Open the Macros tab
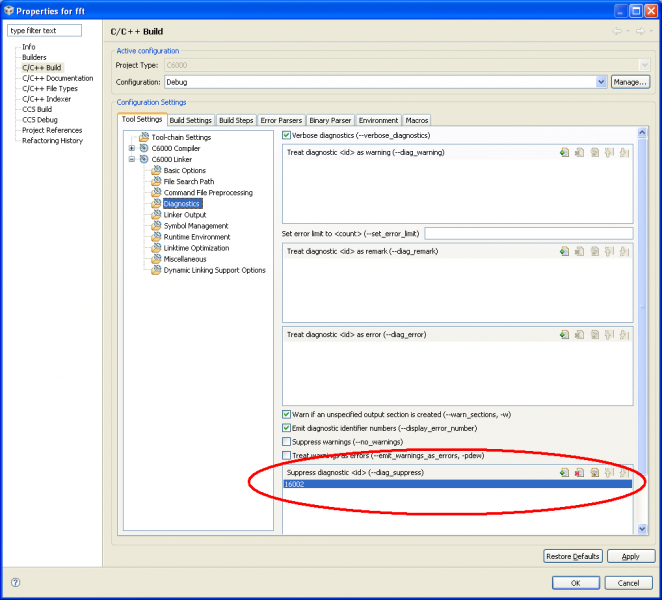This screenshot has width=662, height=600. tap(417, 120)
